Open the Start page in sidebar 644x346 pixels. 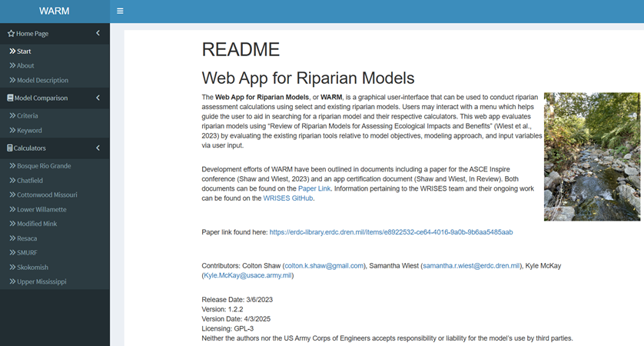click(x=55, y=52)
